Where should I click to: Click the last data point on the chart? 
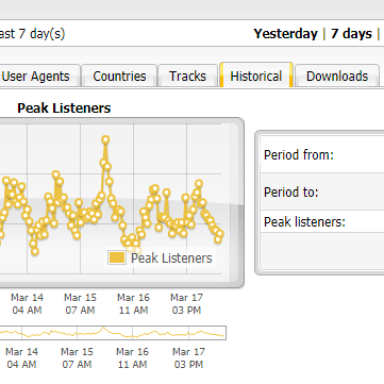(x=220, y=234)
